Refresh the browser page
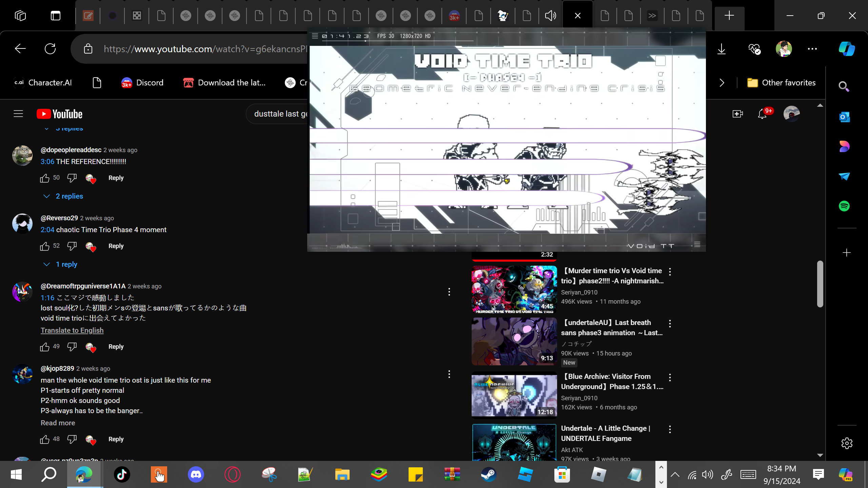The image size is (868, 488). pos(50,49)
